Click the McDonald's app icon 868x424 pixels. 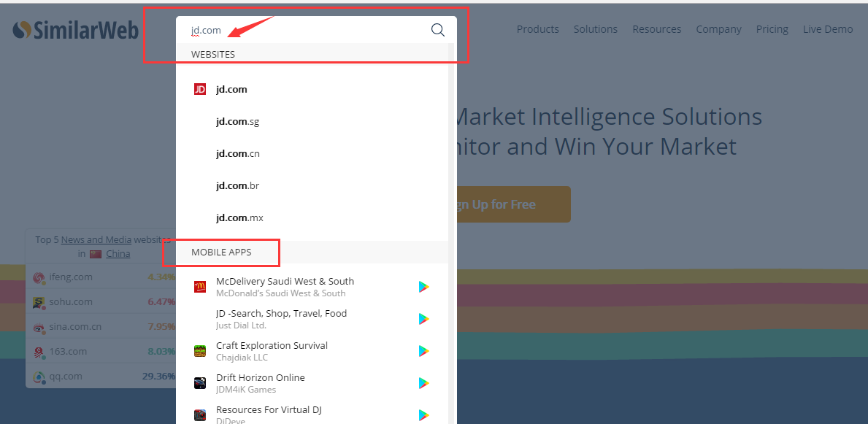point(200,287)
